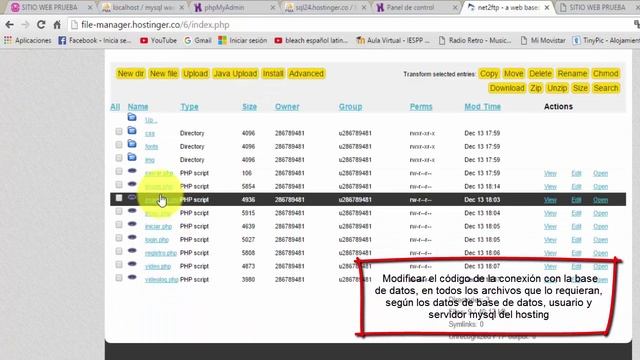Tick the checkbox for login.php
640x360 pixels.
119,238
